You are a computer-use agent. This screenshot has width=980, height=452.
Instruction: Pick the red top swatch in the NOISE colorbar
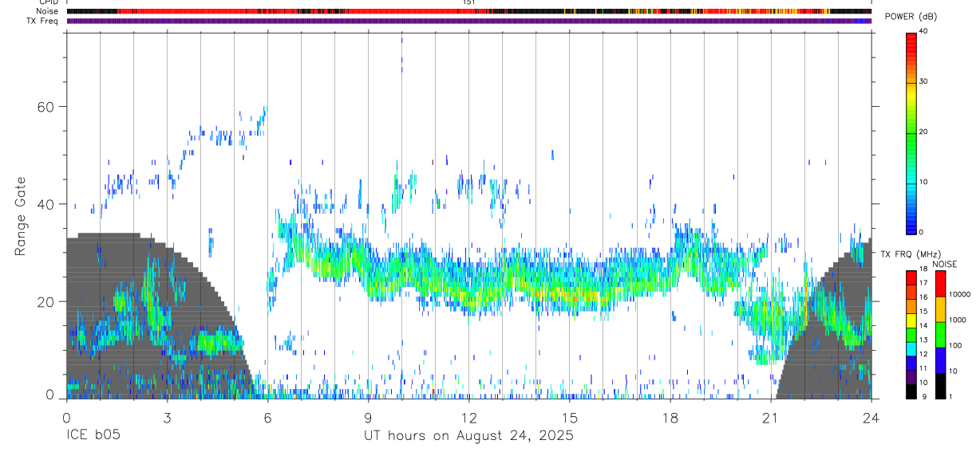[x=940, y=284]
